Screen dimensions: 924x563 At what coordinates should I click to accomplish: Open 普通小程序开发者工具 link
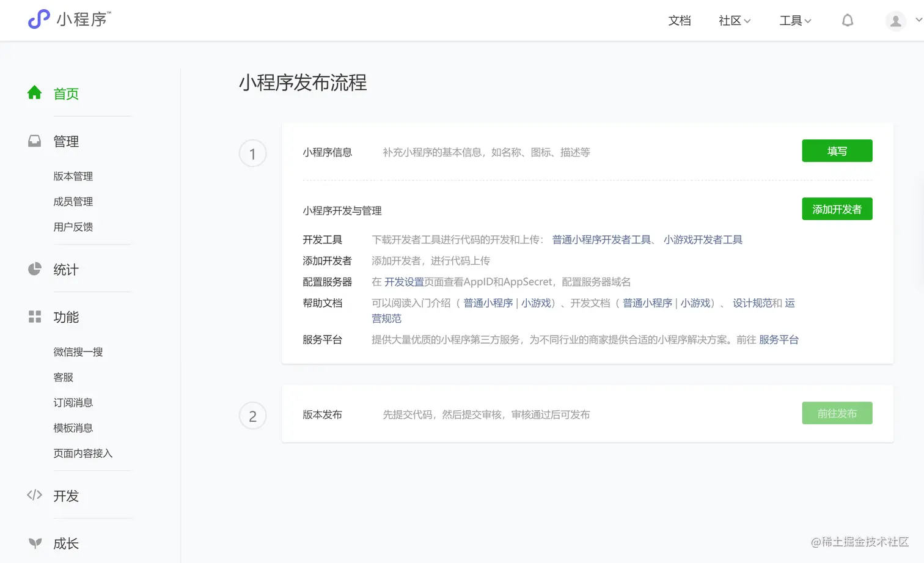pyautogui.click(x=601, y=240)
